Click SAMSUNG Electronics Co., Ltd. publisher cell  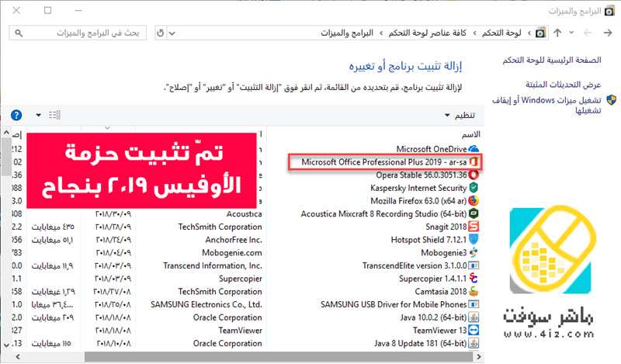[x=206, y=304]
